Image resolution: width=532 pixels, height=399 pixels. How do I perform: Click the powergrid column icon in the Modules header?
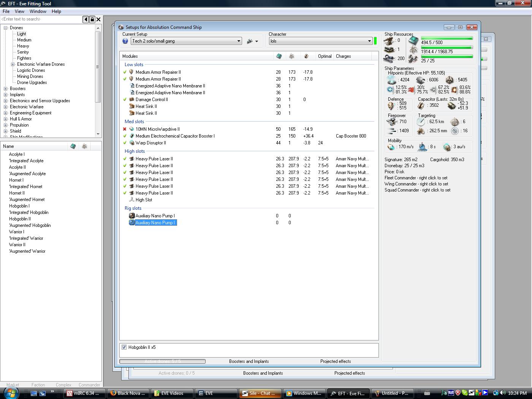point(292,56)
